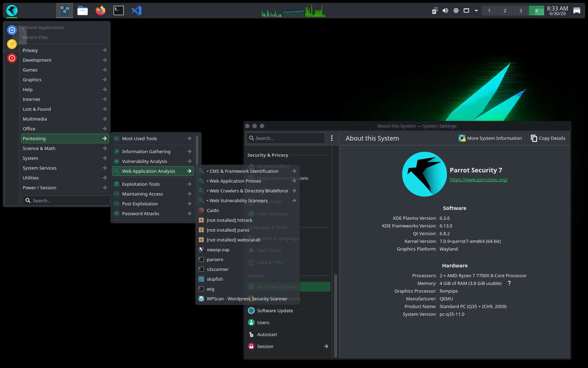Open the Autostart settings page
This screenshot has height=368, width=588.
288,334
